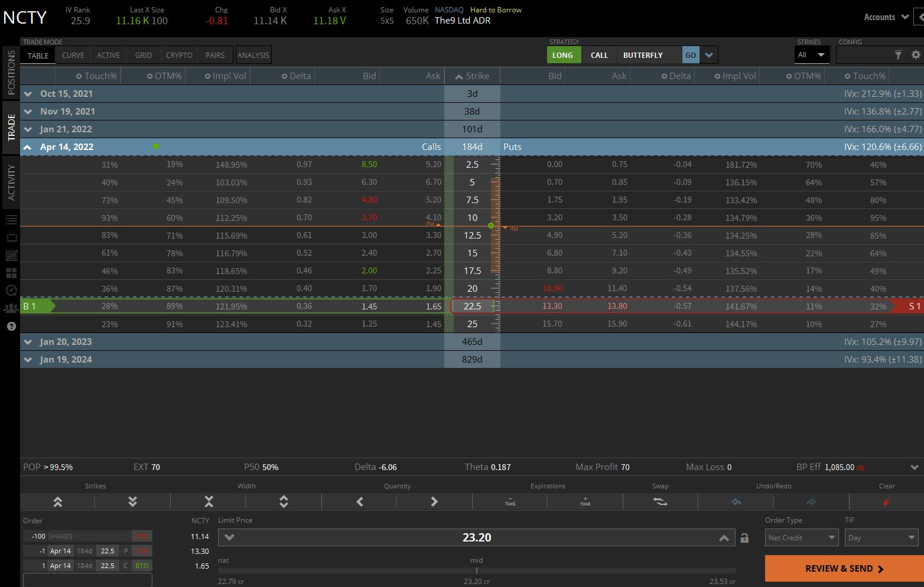This screenshot has width=924, height=587.
Task: Click the NCTY ticker symbol
Action: (25, 18)
